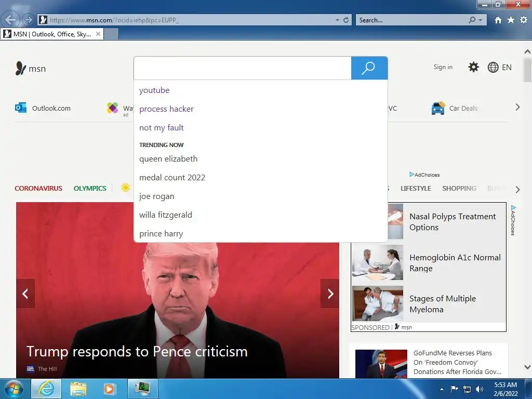Choose the youtube search suggestion
532x399 pixels.
(154, 90)
